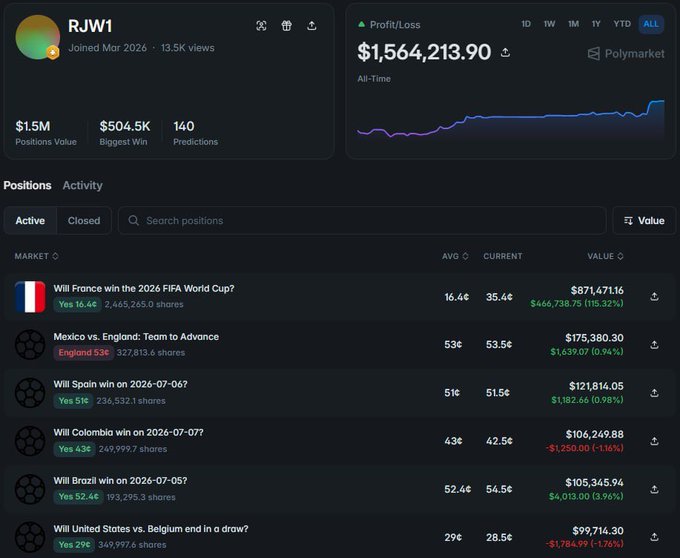The height and width of the screenshot is (558, 680).
Task: Click the 13.5K views text
Action: (x=188, y=48)
